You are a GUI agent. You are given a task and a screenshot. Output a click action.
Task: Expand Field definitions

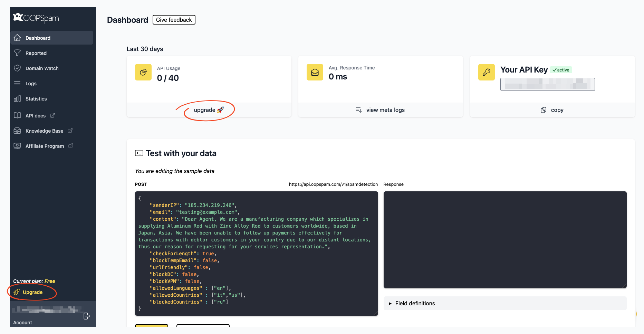pos(505,303)
